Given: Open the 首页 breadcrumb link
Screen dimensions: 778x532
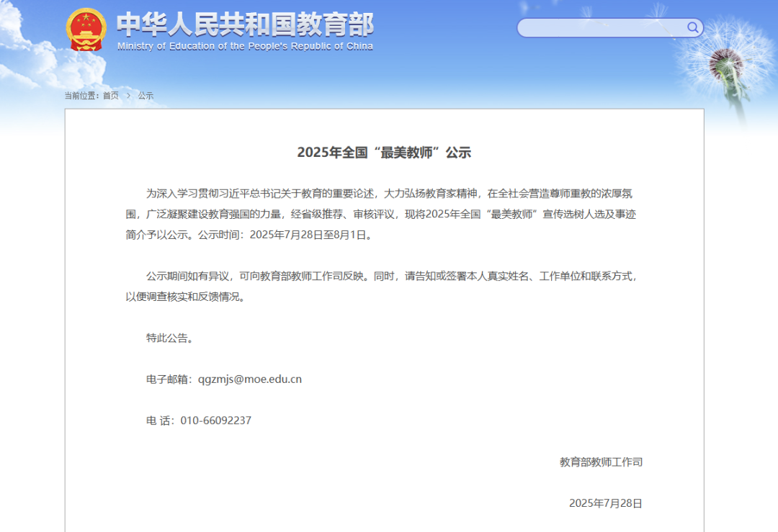Looking at the screenshot, I should 110,96.
